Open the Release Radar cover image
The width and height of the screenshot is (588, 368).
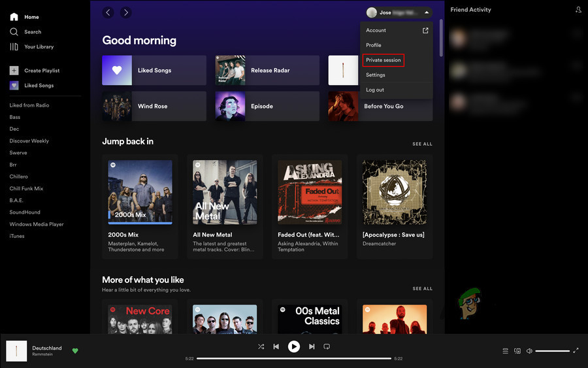(230, 71)
